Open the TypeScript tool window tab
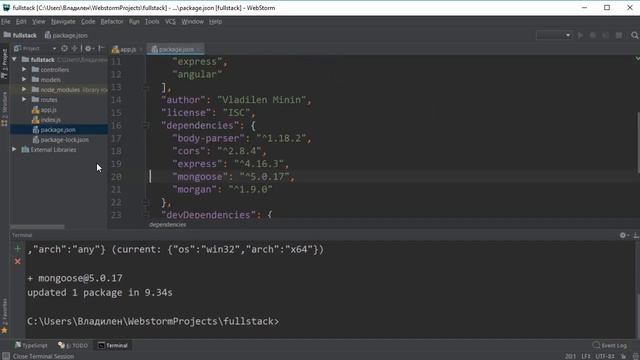Screen dimensions: 640x360 point(31,345)
